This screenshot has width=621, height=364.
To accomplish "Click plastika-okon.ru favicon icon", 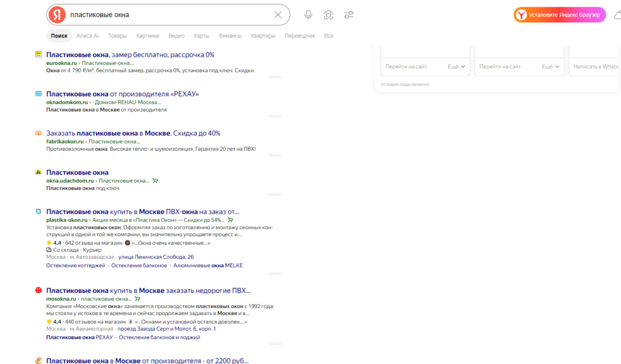I will tap(38, 211).
